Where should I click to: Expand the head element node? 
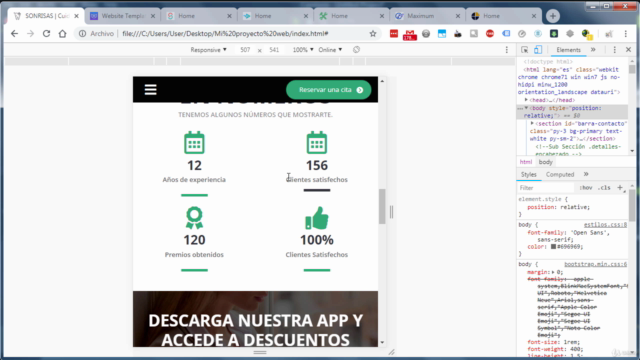526,100
